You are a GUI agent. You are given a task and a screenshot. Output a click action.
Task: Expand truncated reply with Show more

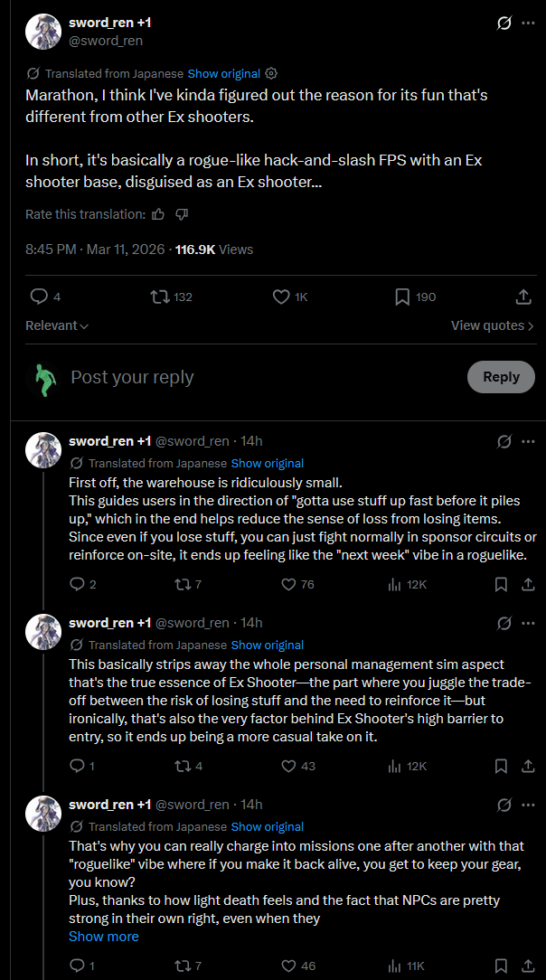click(x=104, y=936)
